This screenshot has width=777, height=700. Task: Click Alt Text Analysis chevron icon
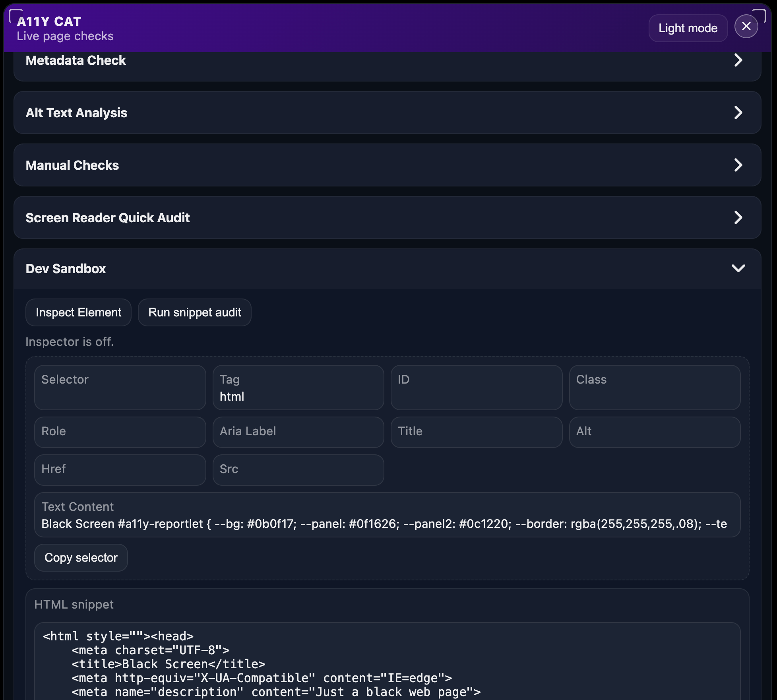tap(738, 113)
